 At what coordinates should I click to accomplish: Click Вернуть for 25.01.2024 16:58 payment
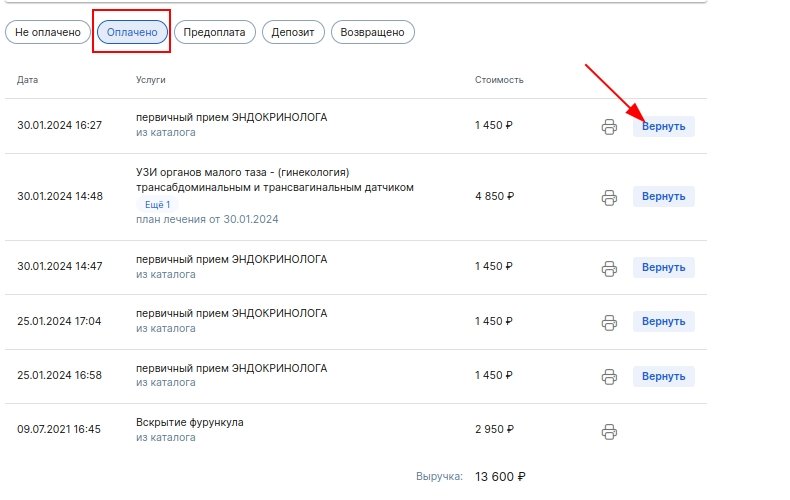point(663,377)
